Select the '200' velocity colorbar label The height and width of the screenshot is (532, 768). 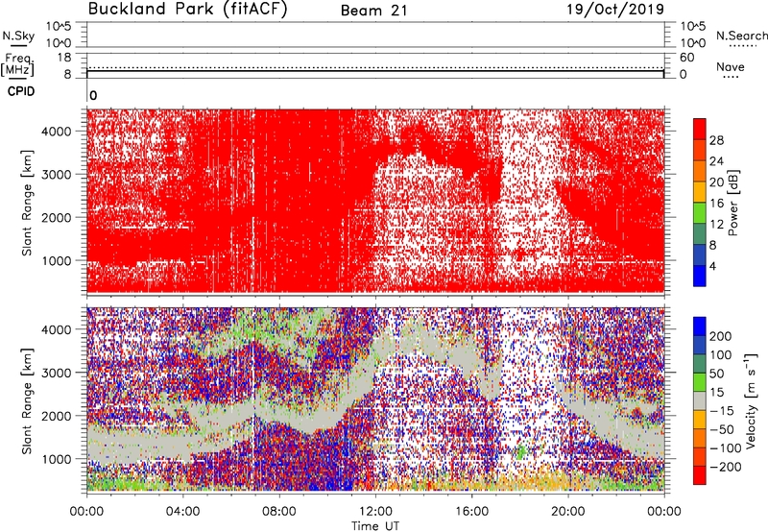[x=721, y=336]
